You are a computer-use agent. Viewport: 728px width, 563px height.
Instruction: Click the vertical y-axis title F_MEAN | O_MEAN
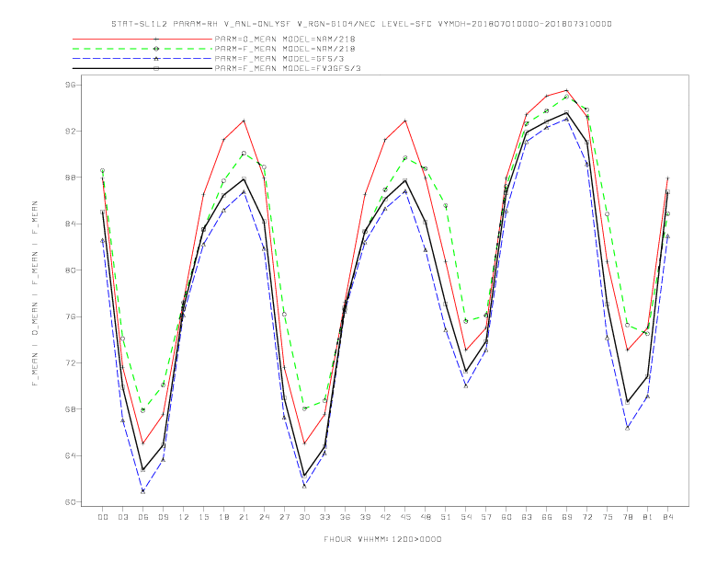[35, 293]
